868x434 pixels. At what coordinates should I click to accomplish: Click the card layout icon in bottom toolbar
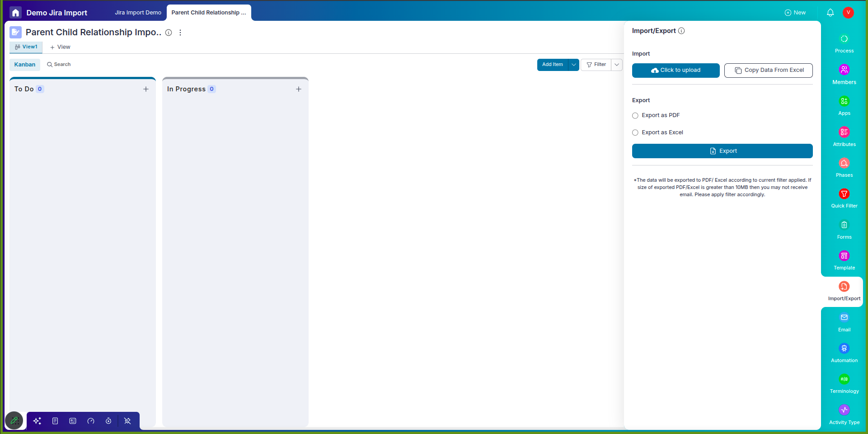73,421
